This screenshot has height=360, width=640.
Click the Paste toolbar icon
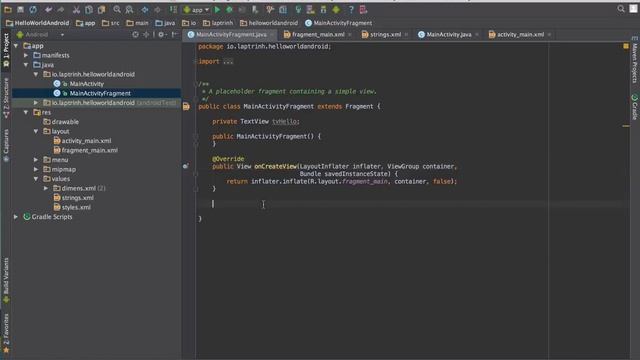click(101, 9)
